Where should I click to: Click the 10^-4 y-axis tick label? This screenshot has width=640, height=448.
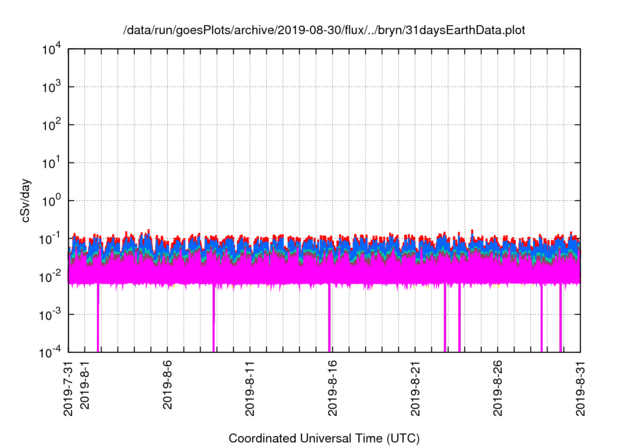click(48, 351)
